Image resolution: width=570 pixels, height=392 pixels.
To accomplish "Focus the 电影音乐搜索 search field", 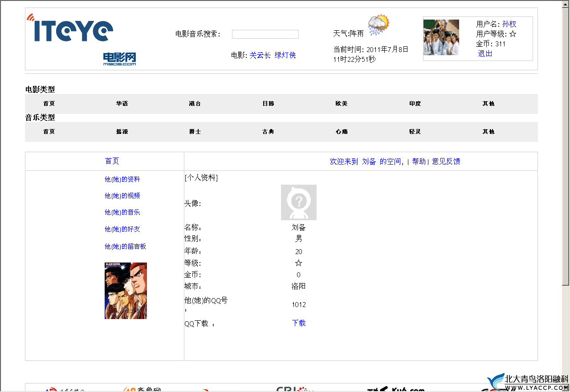I will point(265,34).
